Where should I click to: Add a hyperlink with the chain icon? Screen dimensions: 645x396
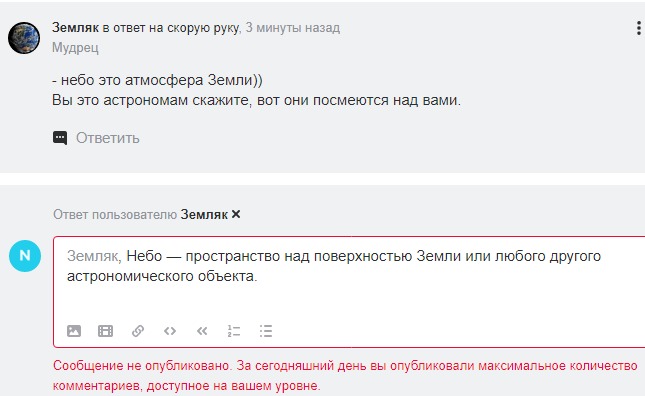tap(138, 331)
